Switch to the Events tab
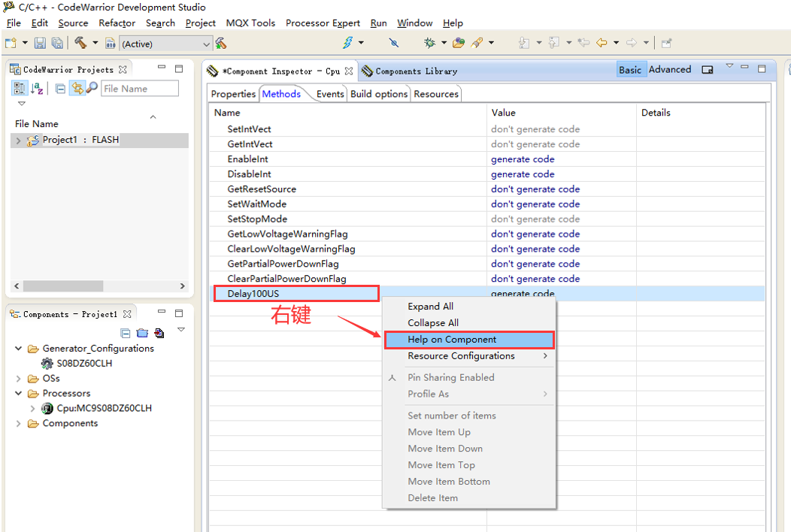This screenshot has height=532, width=791. (330, 94)
